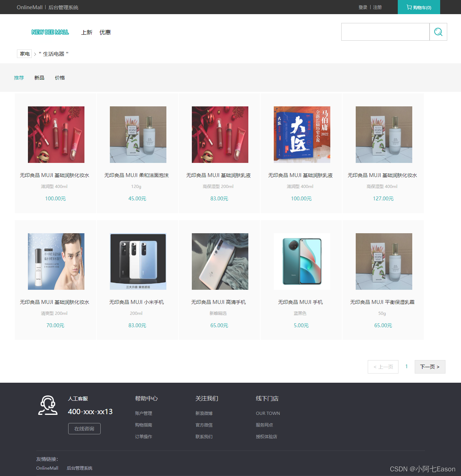Open the 100.00元 red cosmetics product thumbnail
Screen dimensions: 461x476
click(x=56, y=135)
